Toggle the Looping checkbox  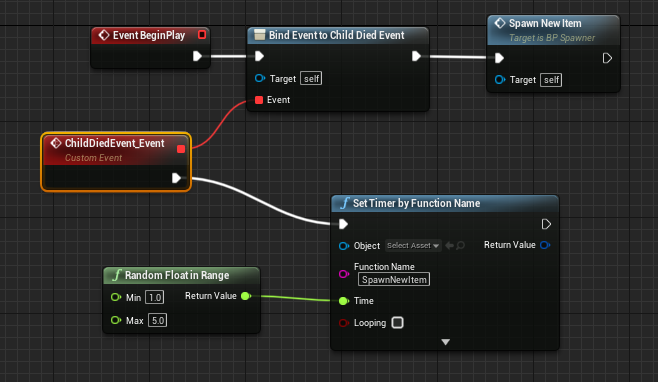click(397, 322)
